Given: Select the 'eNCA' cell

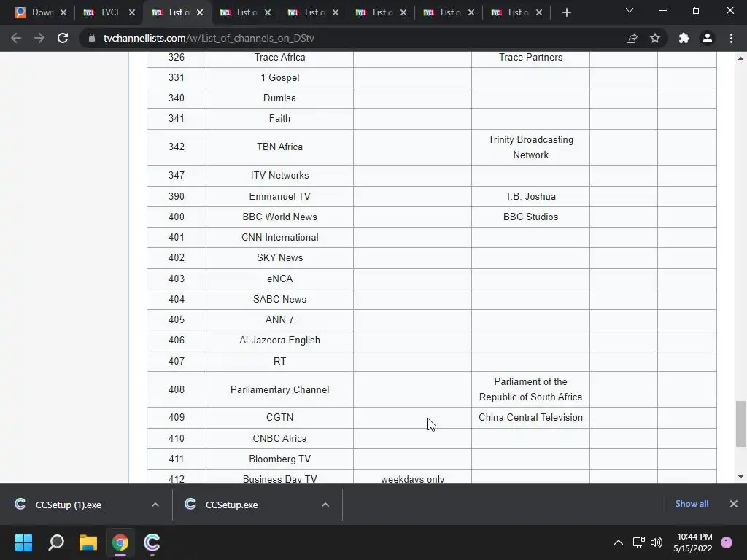Looking at the screenshot, I should click(x=279, y=279).
